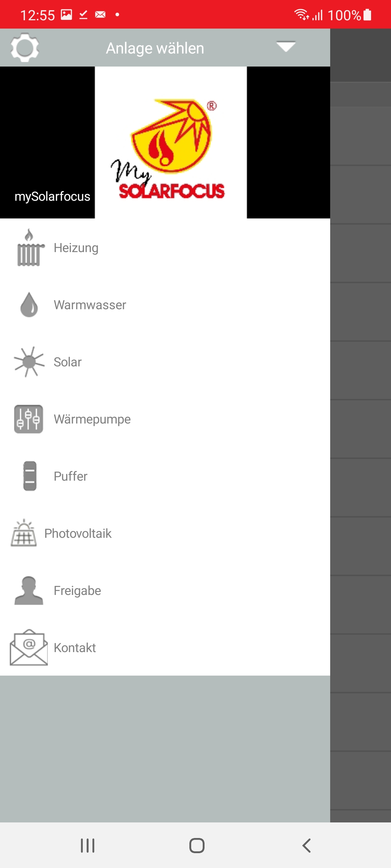This screenshot has height=868, width=391.
Task: Expand the Anlage wählen dropdown arrow
Action: (x=286, y=47)
